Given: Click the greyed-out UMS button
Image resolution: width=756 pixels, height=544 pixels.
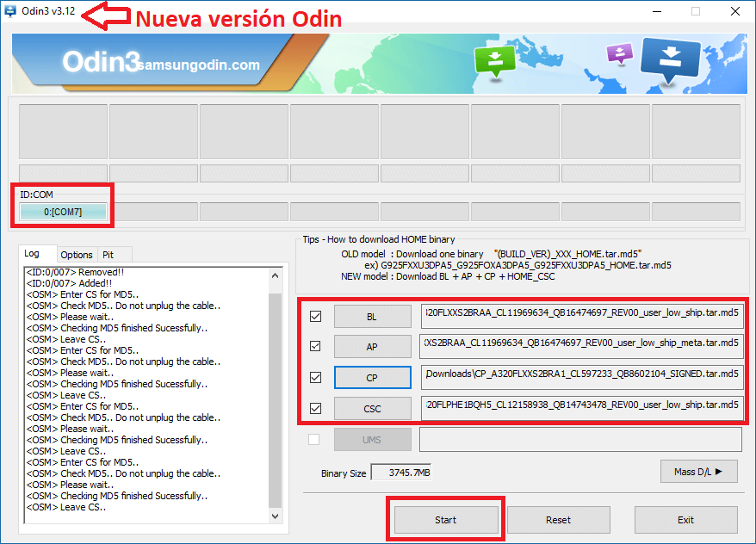Looking at the screenshot, I should [372, 440].
